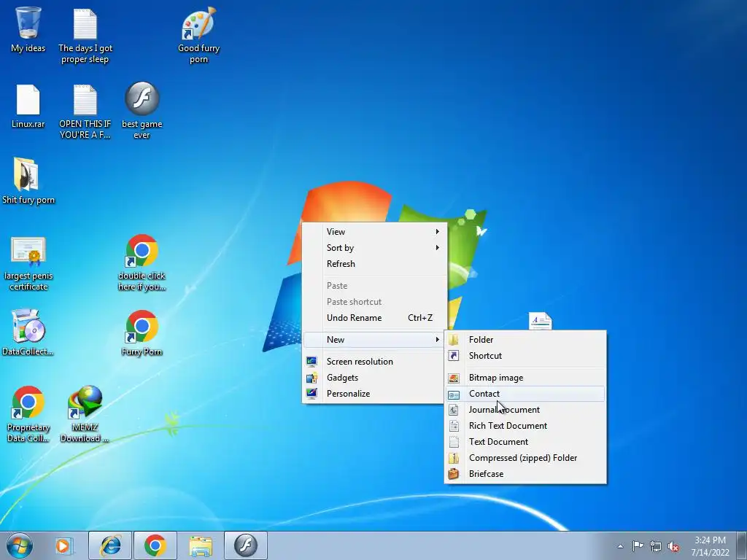747x560 pixels.
Task: Select the document icon behind the submenu
Action: click(541, 321)
